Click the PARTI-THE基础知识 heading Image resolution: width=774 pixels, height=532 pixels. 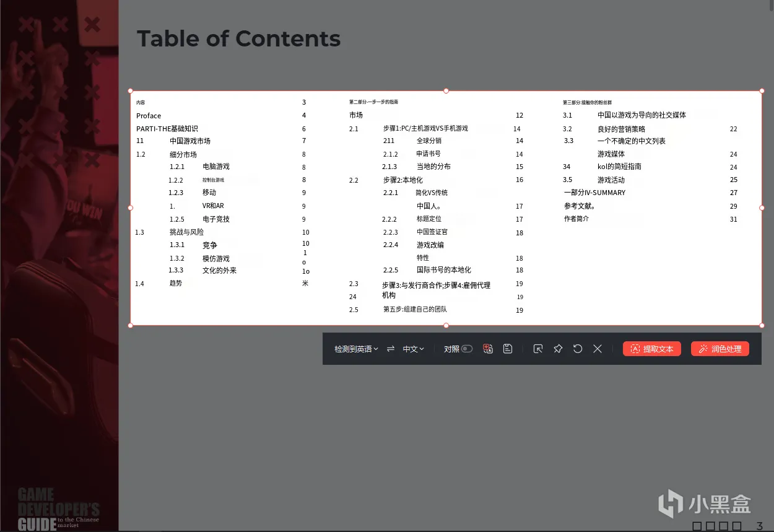(x=167, y=129)
